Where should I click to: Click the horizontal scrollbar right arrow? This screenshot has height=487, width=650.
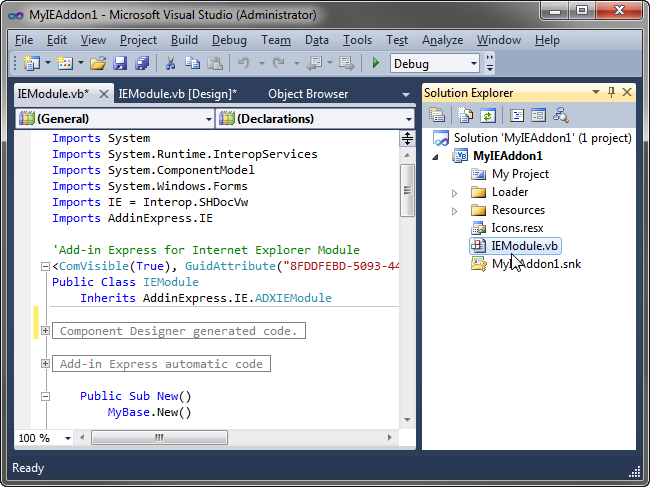click(x=389, y=438)
